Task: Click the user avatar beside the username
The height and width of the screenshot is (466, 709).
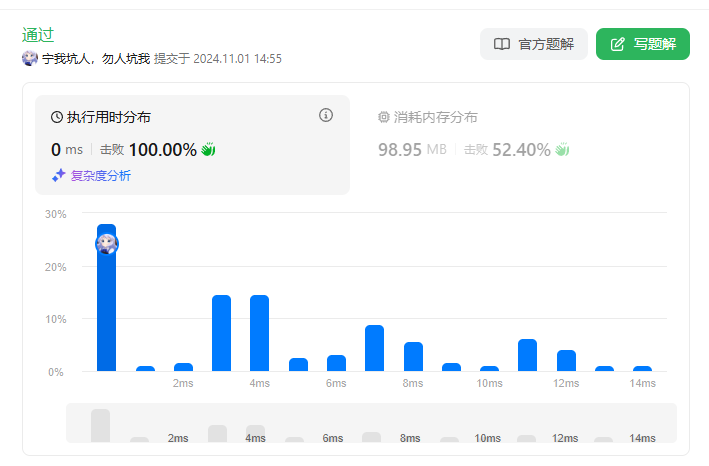Action: 30,59
